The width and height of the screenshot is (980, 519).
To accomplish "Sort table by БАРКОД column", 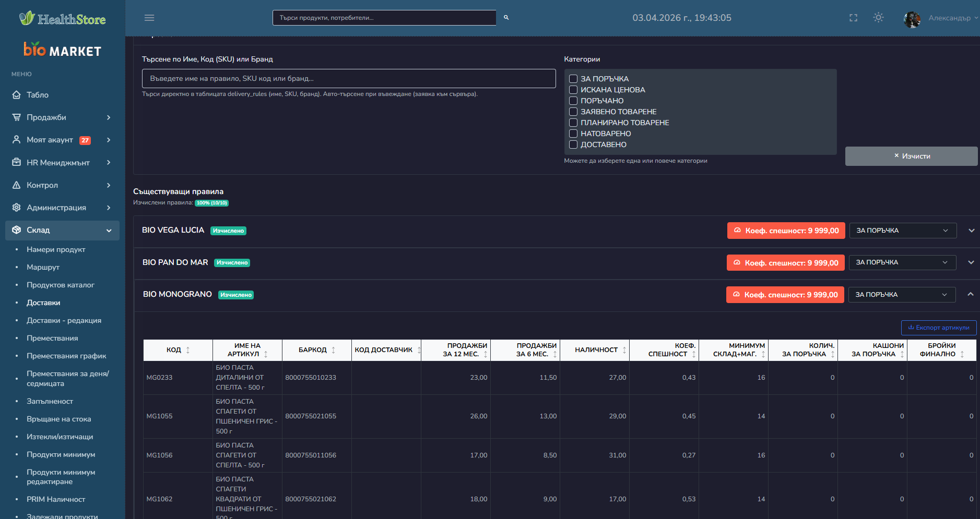I will 317,350.
